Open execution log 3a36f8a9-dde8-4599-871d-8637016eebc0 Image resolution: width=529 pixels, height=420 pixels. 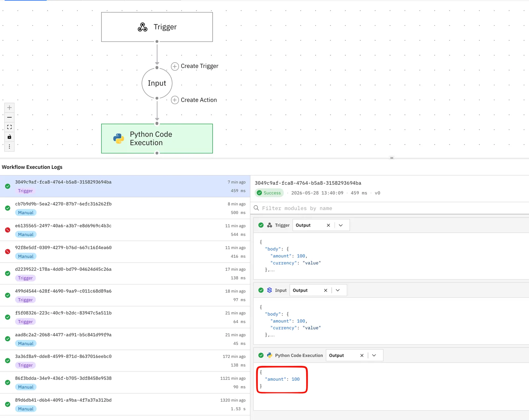tap(125, 361)
